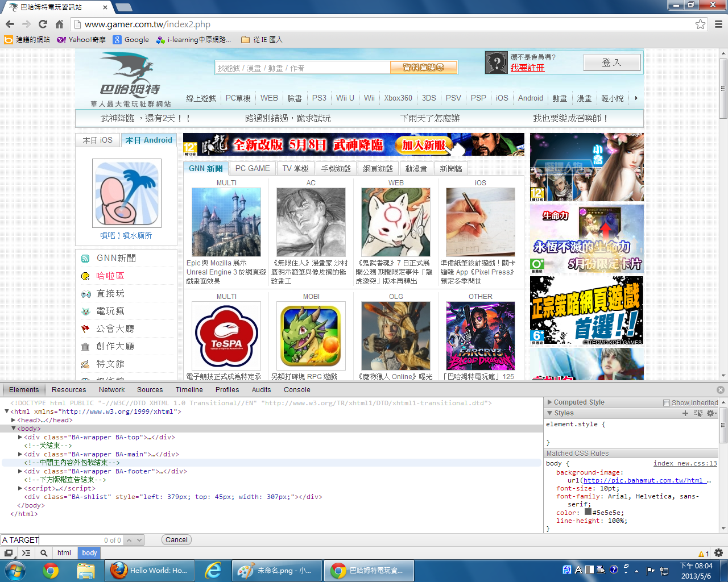The height and width of the screenshot is (582, 728).
Task: Dock the DevTools to a separate window
Action: pyautogui.click(x=9, y=553)
